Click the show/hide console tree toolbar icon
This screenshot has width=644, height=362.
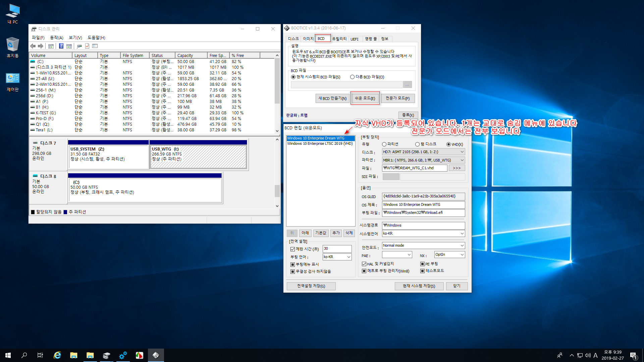click(51, 46)
